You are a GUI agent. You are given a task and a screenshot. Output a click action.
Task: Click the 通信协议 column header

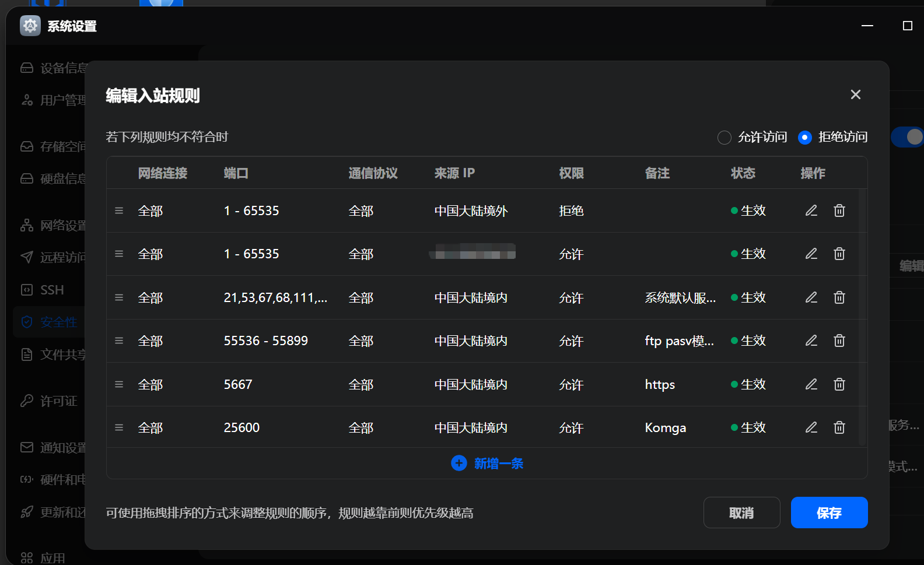point(373,173)
